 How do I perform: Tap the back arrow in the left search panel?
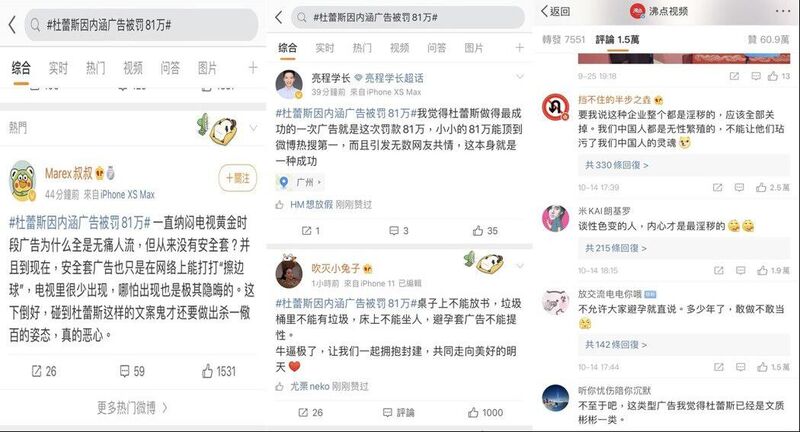pos(12,24)
